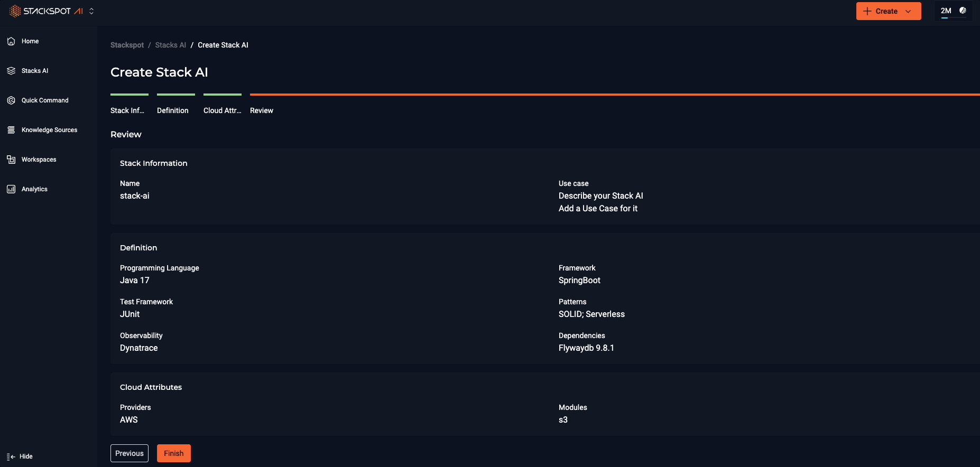
Task: Click the Finish button
Action: tap(173, 453)
